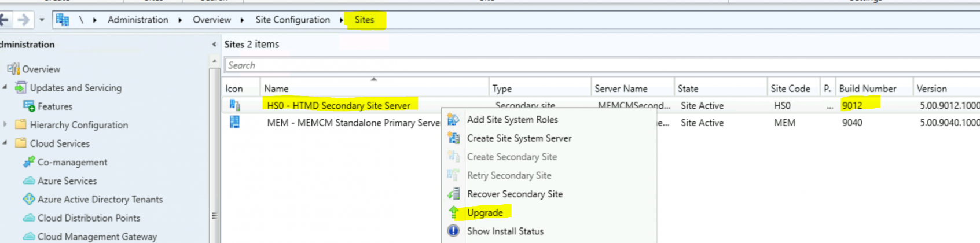Sort the list by Build Number column
This screenshot has width=980, height=243.
click(867, 89)
